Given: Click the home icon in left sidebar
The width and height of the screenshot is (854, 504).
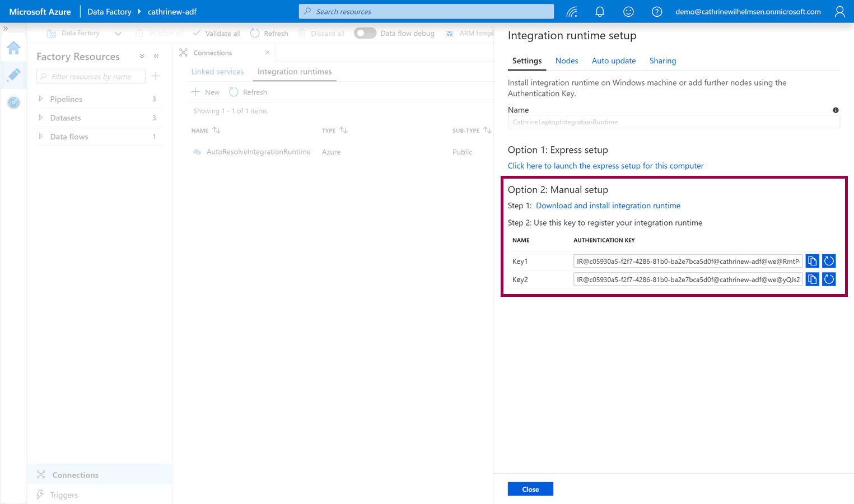Looking at the screenshot, I should click(x=13, y=48).
